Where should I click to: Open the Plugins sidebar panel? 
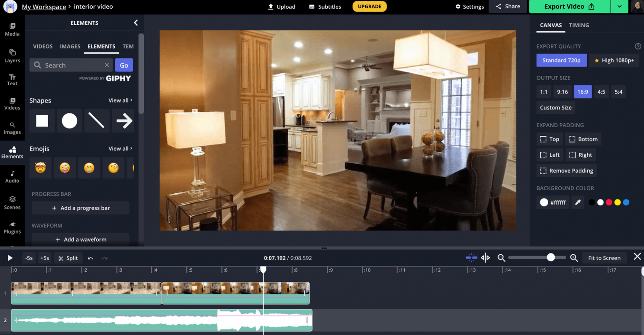coord(12,228)
